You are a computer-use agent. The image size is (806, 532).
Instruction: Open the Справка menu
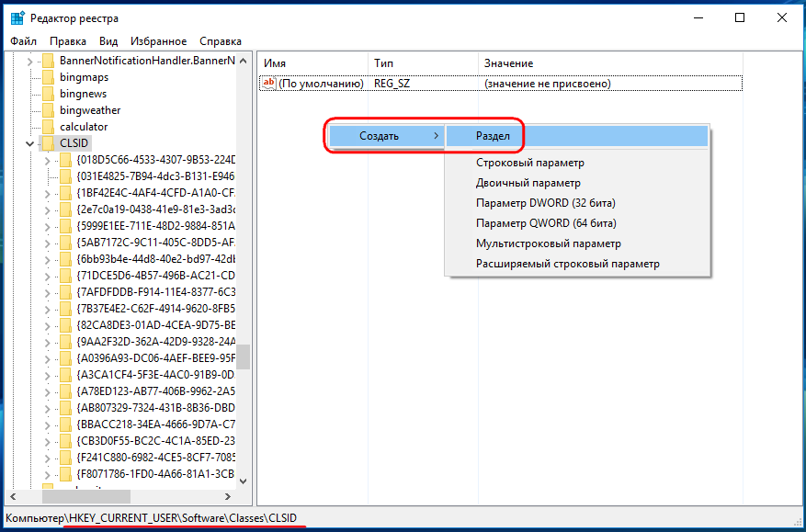coord(221,41)
